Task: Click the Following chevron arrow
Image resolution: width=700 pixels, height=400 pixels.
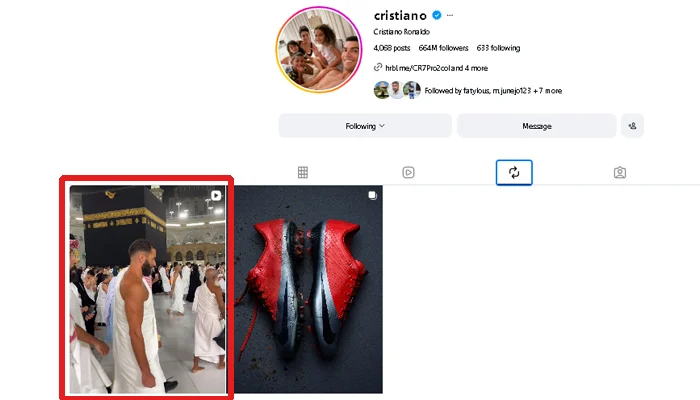Action: tap(382, 126)
